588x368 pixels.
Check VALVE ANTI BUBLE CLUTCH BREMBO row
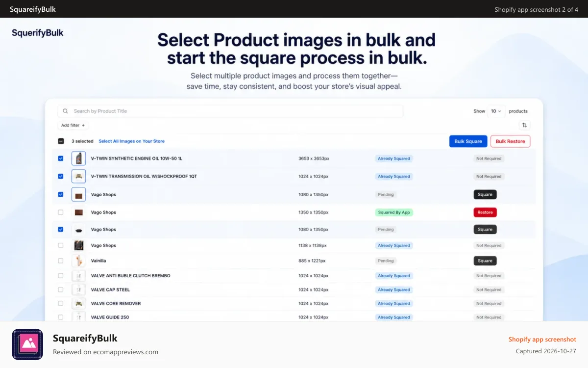pyautogui.click(x=61, y=276)
